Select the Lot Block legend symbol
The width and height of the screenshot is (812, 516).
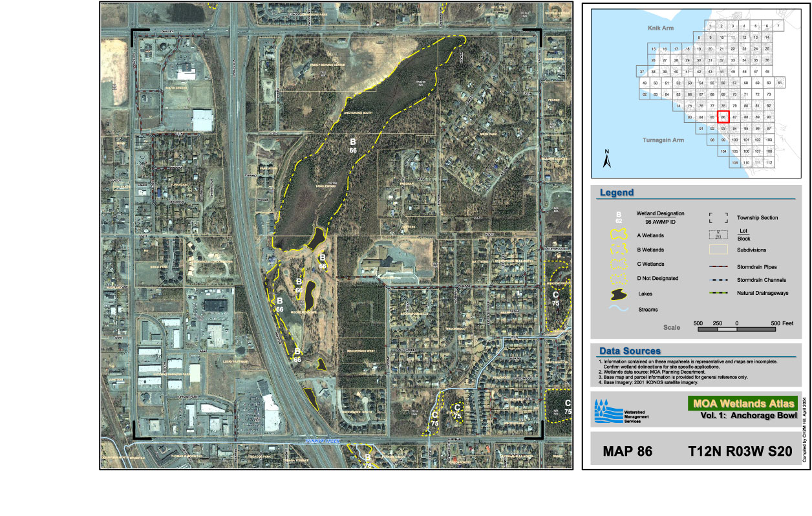(719, 234)
